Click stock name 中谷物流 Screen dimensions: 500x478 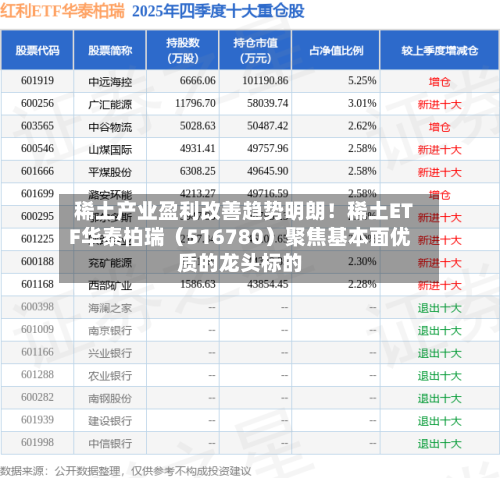pos(110,127)
